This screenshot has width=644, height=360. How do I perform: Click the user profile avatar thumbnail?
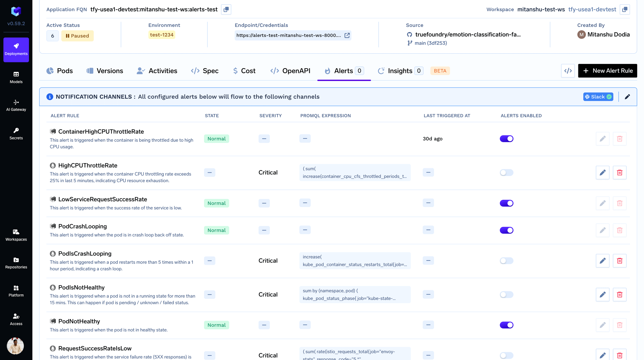(15, 346)
